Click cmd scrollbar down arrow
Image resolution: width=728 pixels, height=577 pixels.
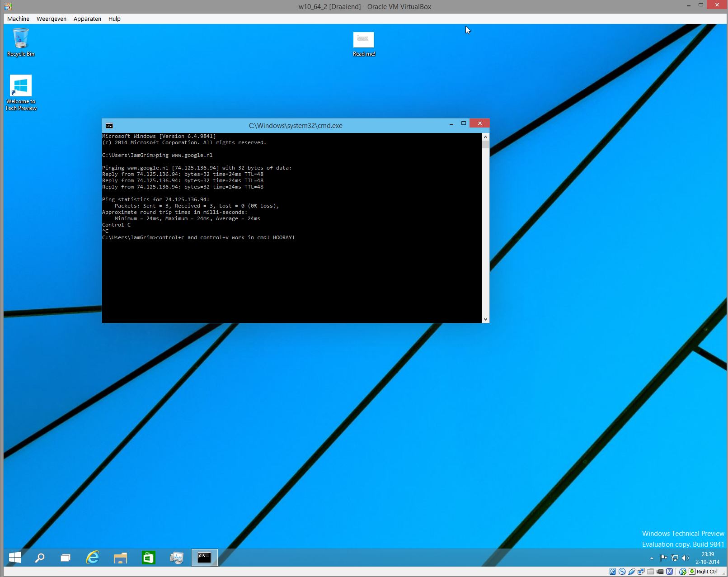(x=485, y=319)
